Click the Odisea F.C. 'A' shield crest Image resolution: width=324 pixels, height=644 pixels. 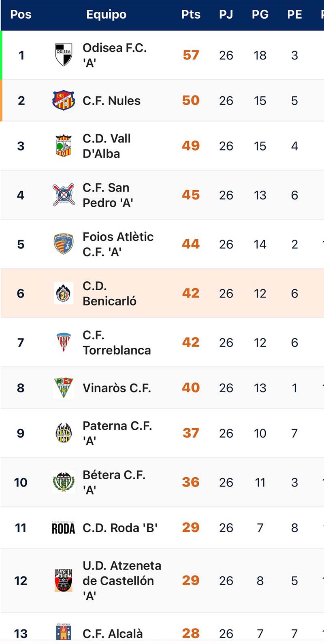point(64,55)
